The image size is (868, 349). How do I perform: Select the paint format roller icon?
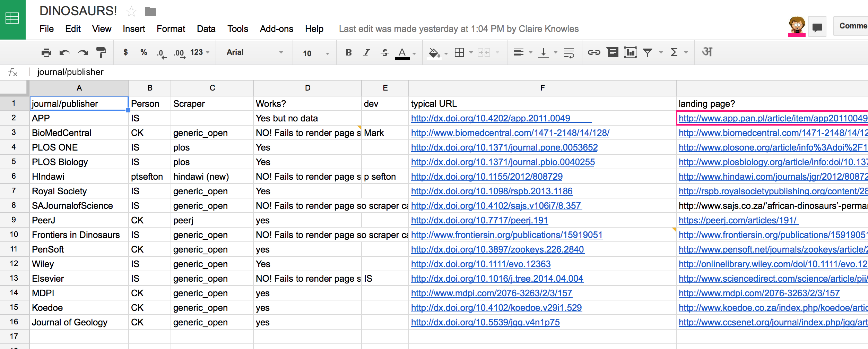pyautogui.click(x=101, y=53)
